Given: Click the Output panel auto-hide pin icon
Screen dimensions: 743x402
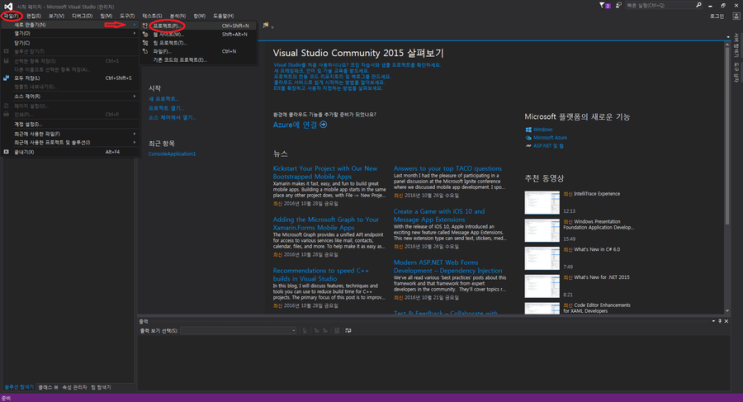Looking at the screenshot, I should 720,321.
